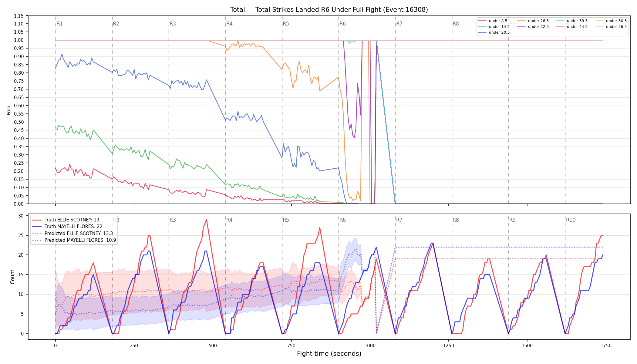The image size is (637, 364).
Task: Select the 'under 26.5' legend entry
Action: [533, 21]
